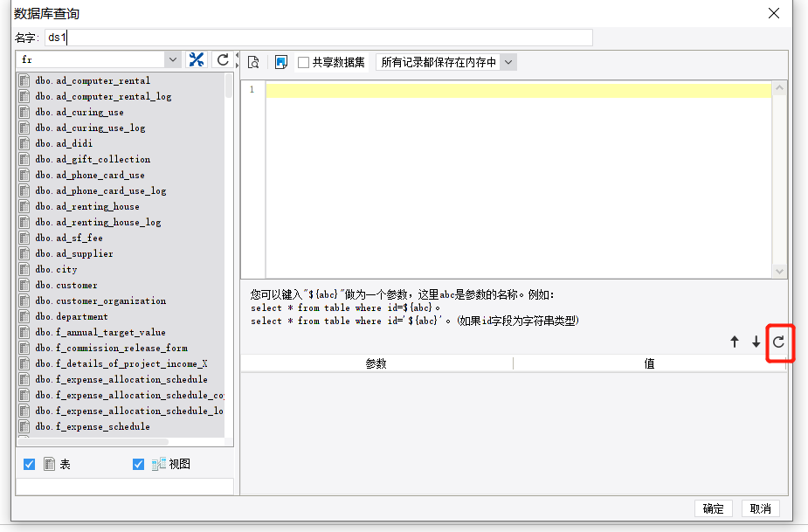Image resolution: width=808 pixels, height=532 pixels.
Task: Move parameter up with the up arrow
Action: (735, 342)
